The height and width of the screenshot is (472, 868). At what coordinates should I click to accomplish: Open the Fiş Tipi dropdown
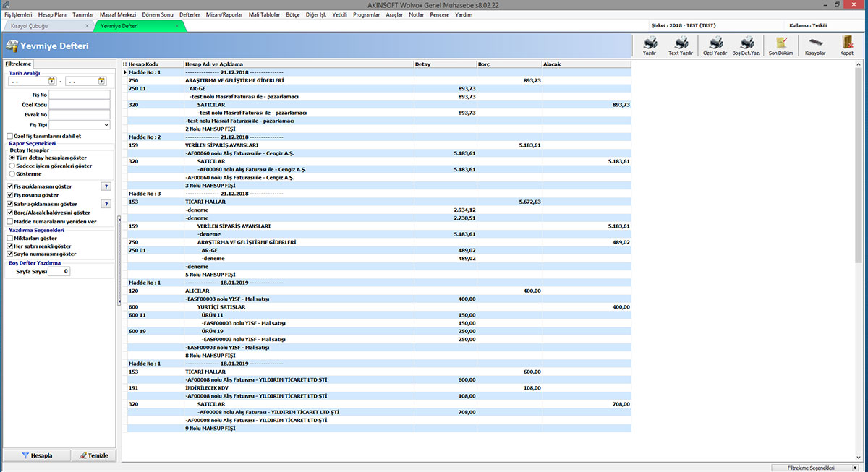tap(106, 125)
